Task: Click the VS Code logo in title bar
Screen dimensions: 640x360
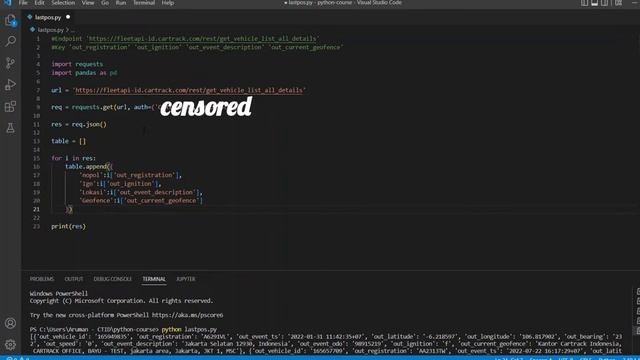Action: click(8, 2)
